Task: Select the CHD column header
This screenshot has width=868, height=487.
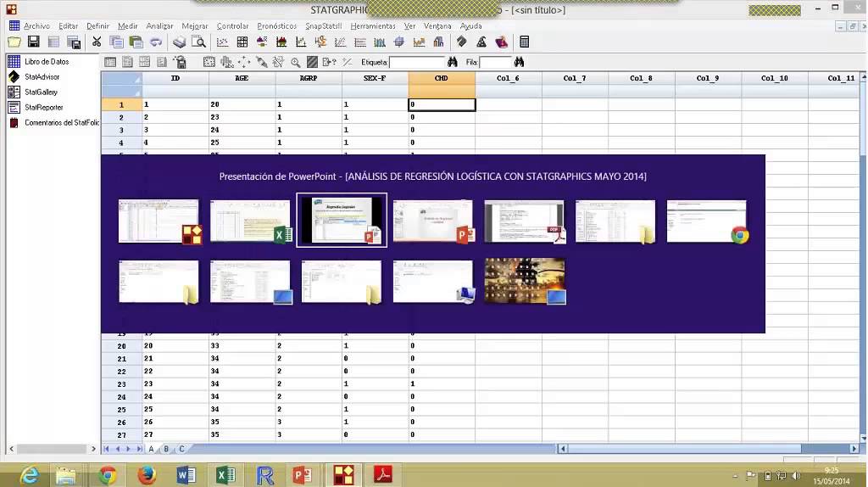Action: coord(442,78)
